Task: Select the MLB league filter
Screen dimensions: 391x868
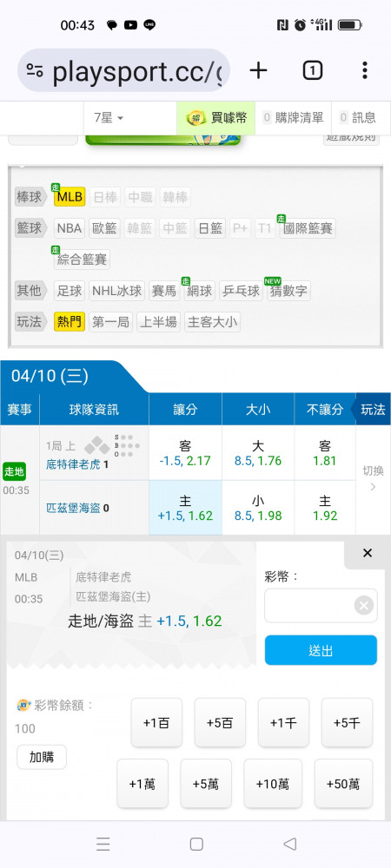Action: [x=70, y=197]
